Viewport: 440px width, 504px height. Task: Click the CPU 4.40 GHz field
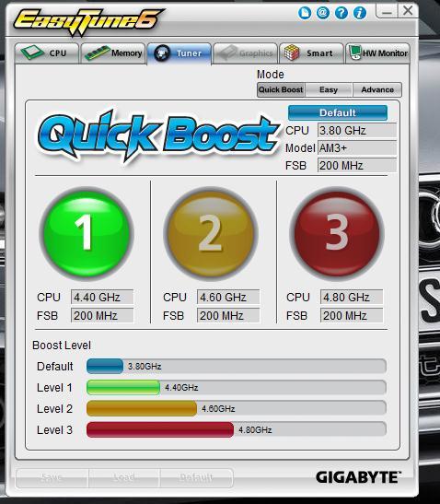click(102, 297)
